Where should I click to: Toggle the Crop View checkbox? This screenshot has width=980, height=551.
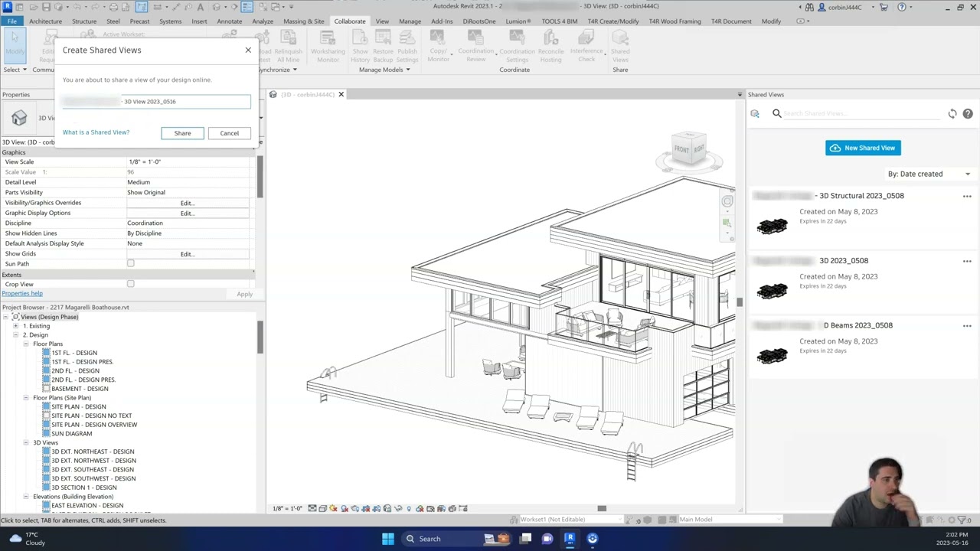[x=130, y=284]
